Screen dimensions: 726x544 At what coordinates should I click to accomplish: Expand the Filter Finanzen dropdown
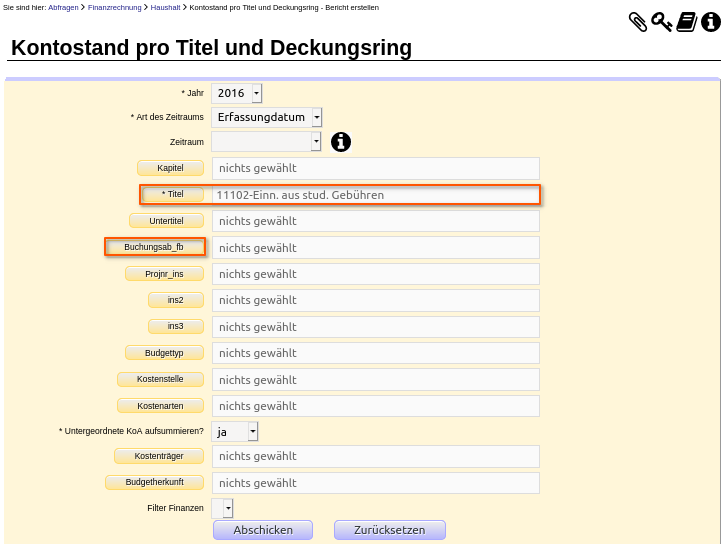pyautogui.click(x=222, y=508)
